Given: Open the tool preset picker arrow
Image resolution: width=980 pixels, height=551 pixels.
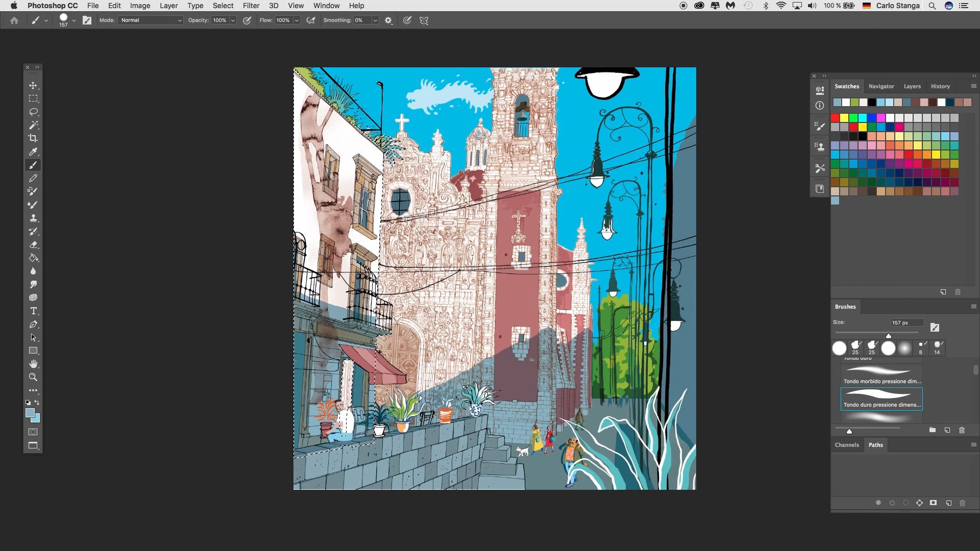Looking at the screenshot, I should 46,20.
